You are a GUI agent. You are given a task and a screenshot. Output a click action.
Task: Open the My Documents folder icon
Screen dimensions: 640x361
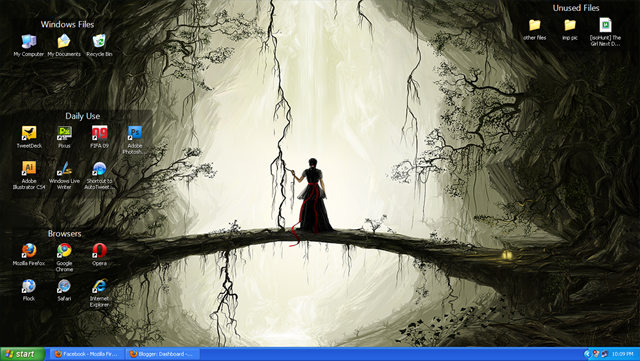(x=64, y=45)
